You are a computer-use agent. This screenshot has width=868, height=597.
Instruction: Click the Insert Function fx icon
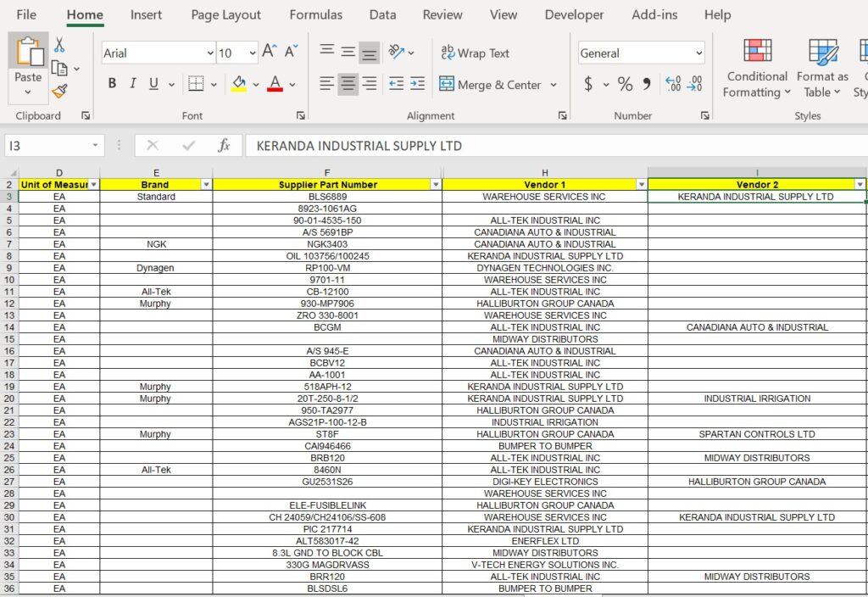tap(224, 146)
